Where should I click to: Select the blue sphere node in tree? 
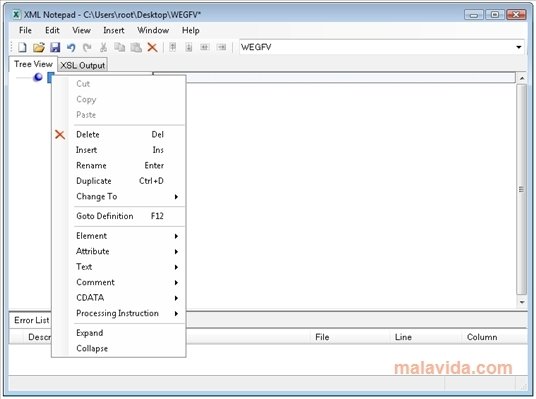click(38, 77)
